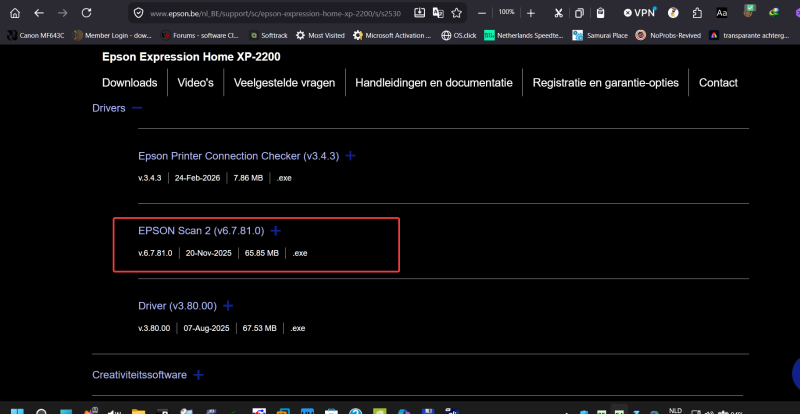This screenshot has width=800, height=414.
Task: Open the Downloads tab
Action: point(130,83)
